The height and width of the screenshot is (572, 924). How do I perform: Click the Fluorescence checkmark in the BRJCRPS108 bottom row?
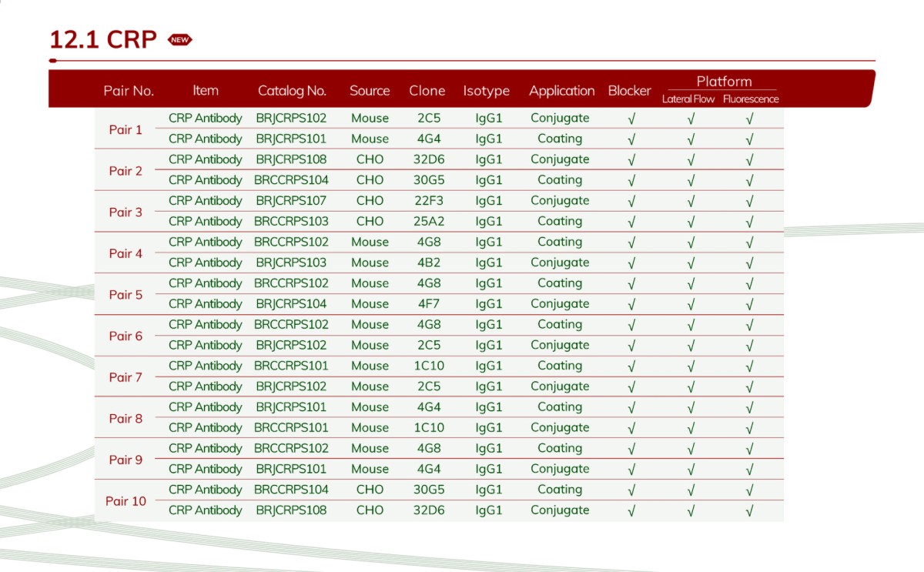[x=749, y=510]
